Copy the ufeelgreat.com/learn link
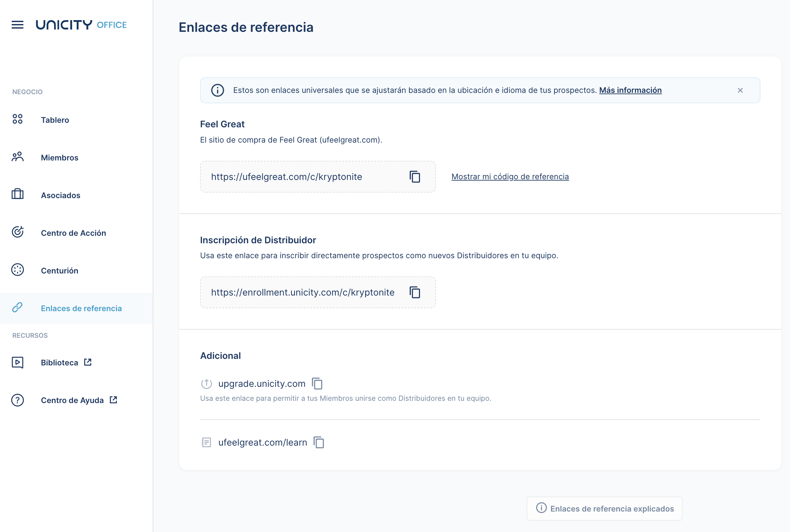The height and width of the screenshot is (532, 790). [319, 442]
